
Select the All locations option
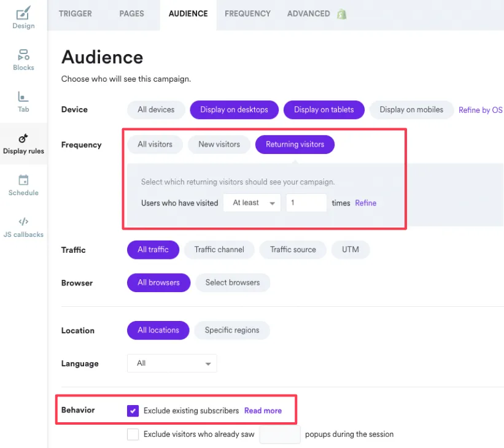pyautogui.click(x=158, y=330)
